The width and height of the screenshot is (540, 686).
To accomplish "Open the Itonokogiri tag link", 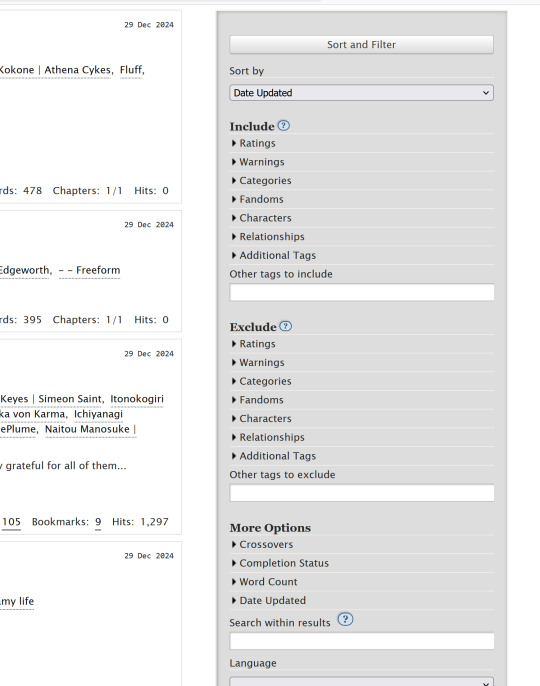I will pos(137,399).
